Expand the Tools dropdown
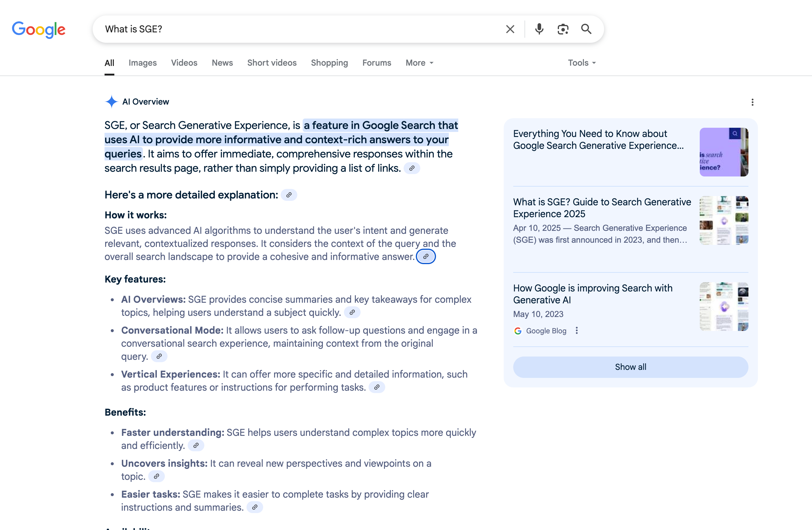This screenshot has height=530, width=812. pyautogui.click(x=582, y=63)
